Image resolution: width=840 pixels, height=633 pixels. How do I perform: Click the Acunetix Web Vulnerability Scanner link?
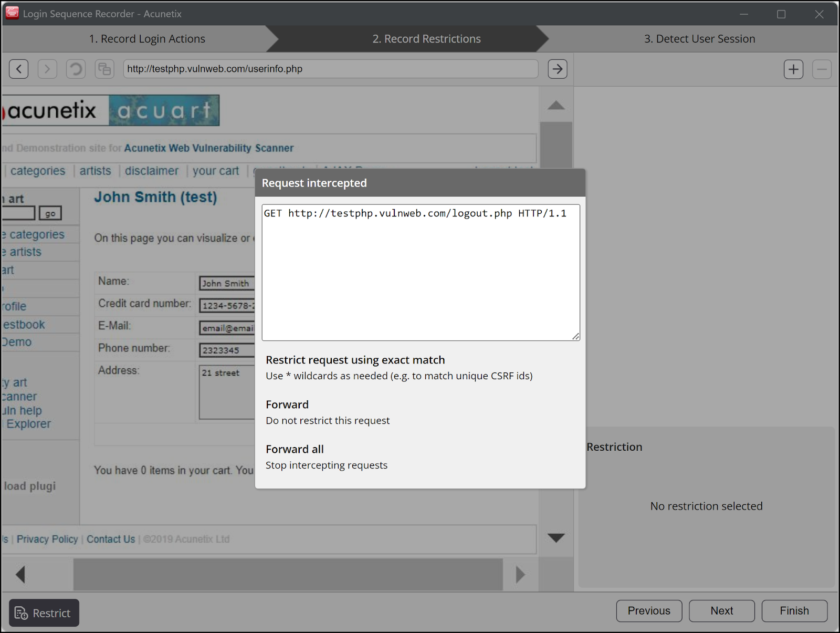pos(209,148)
